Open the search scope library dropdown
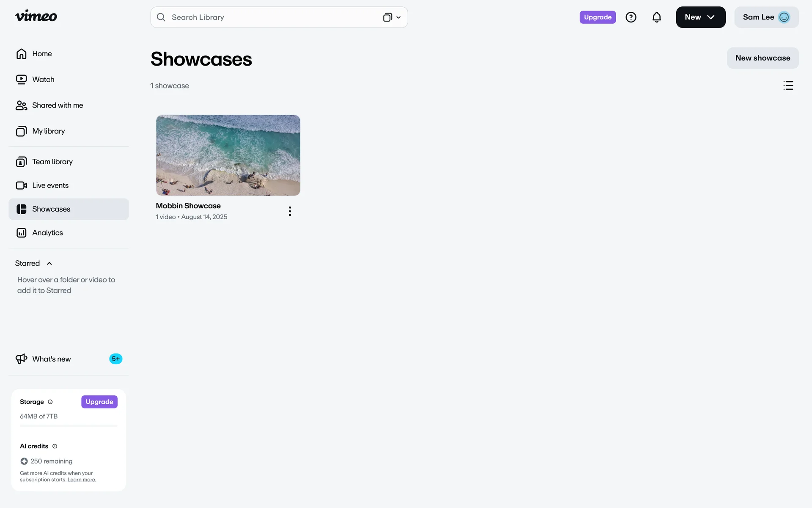Image resolution: width=812 pixels, height=508 pixels. [x=392, y=17]
